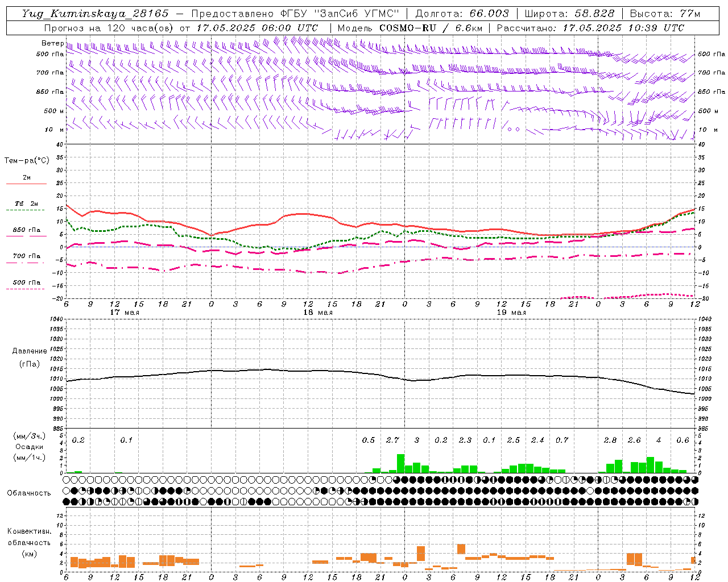
Task: Click the 0.5 precipitation total
Action: 369,440
